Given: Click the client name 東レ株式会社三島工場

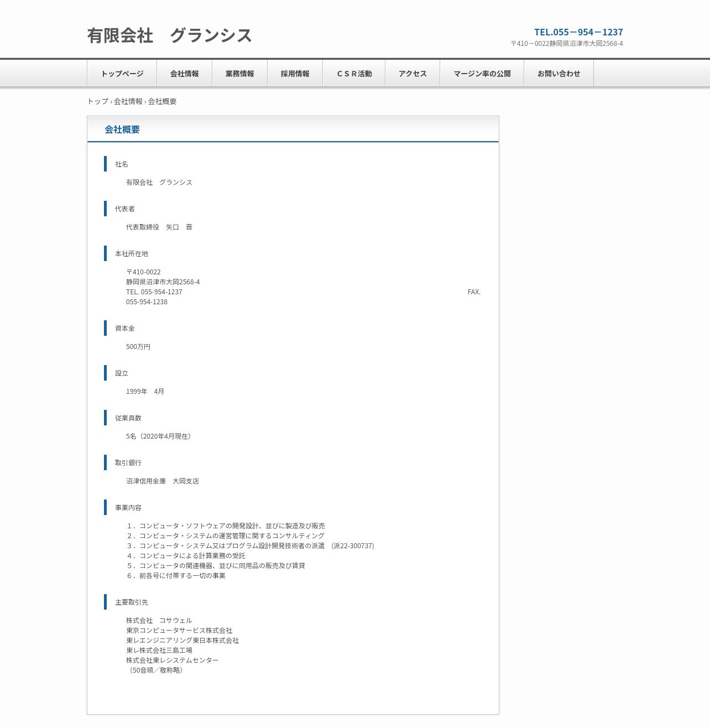Looking at the screenshot, I should [x=159, y=651].
